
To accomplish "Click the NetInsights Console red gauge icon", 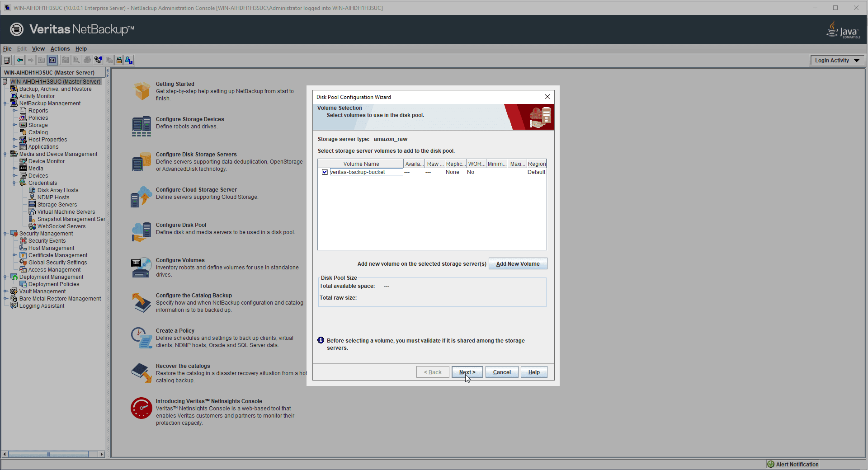I will 142,408.
